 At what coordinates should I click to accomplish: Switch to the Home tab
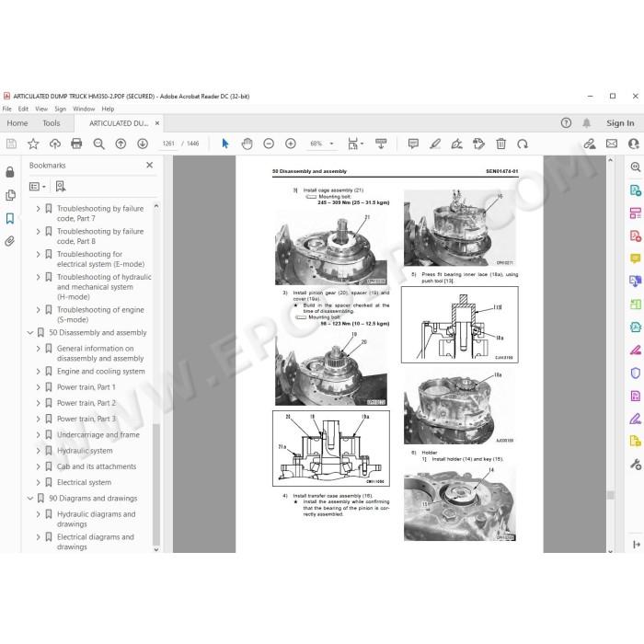pyautogui.click(x=17, y=122)
